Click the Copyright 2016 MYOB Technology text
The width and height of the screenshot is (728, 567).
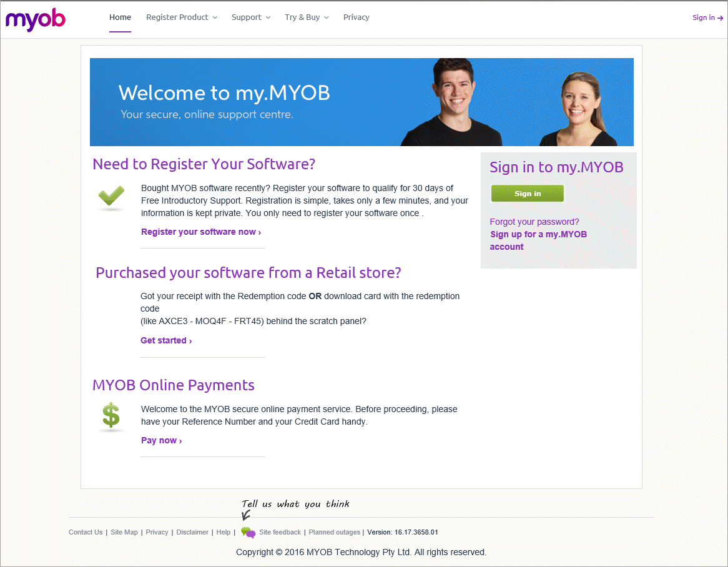pyautogui.click(x=362, y=552)
